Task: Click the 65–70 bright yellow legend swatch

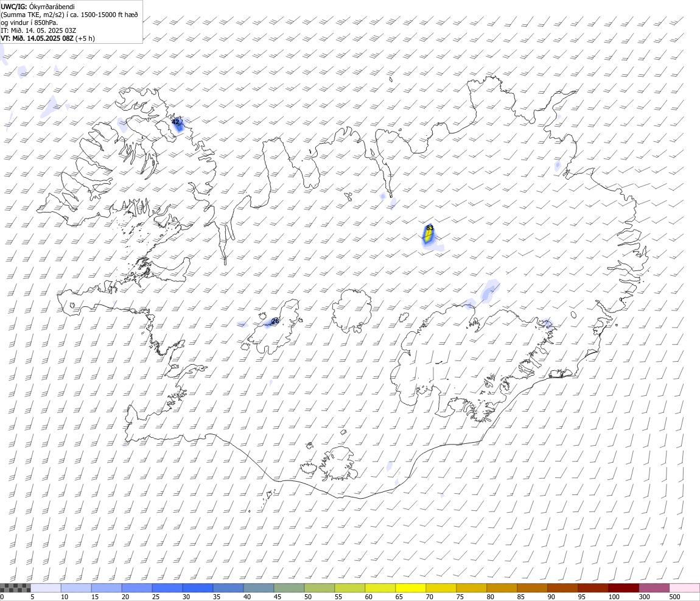Action: pos(411,588)
